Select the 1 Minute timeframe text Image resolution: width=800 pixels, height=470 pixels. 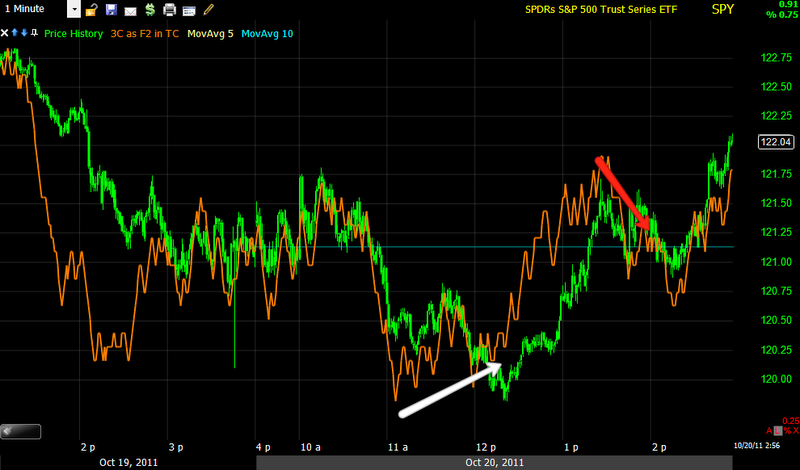point(24,9)
